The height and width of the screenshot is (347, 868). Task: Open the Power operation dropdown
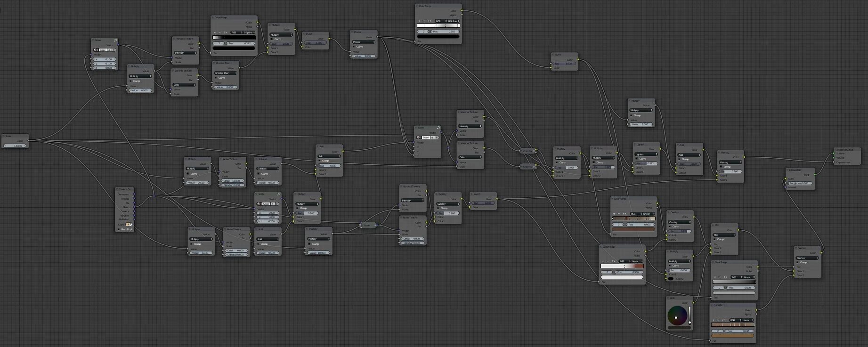coord(364,42)
